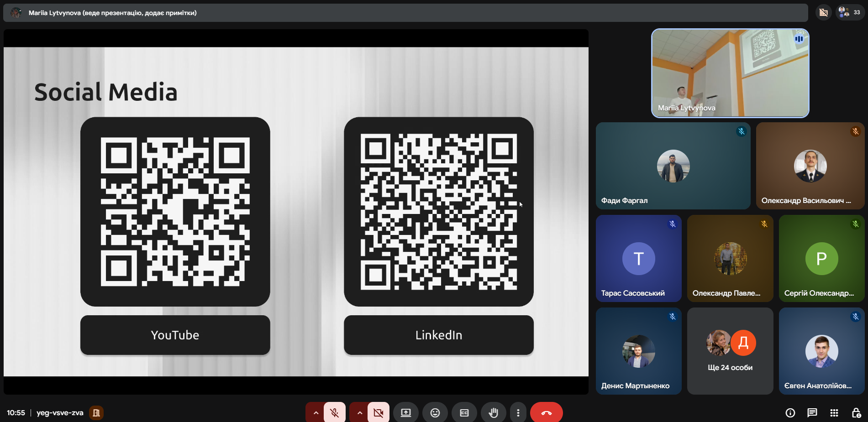Show meeting details info
This screenshot has height=422, width=868.
790,413
